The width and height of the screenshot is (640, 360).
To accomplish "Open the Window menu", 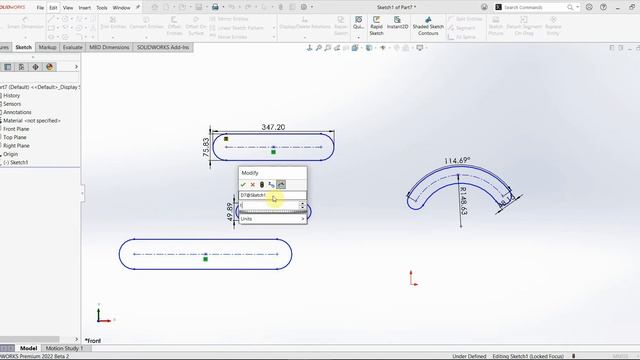I will (121, 7).
